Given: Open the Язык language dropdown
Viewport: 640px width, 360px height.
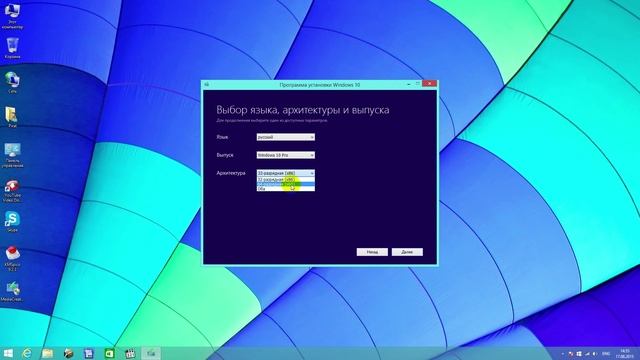Looking at the screenshot, I should [x=285, y=137].
